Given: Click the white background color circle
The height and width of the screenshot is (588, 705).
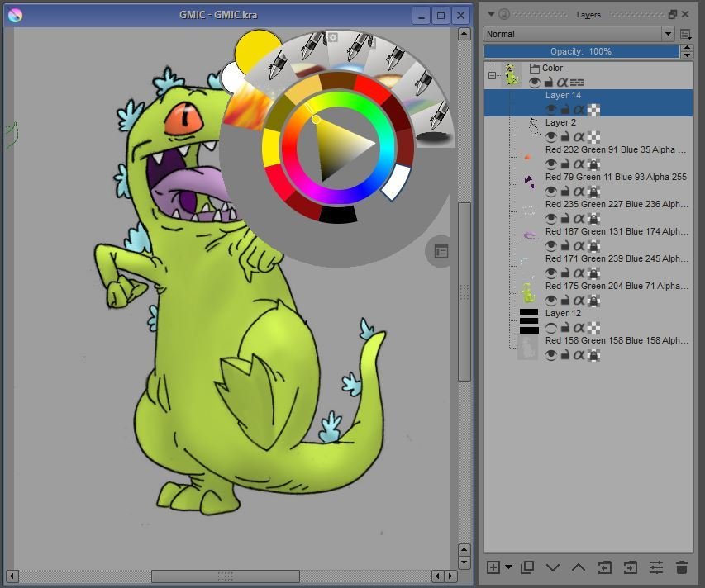Looking at the screenshot, I should [231, 78].
